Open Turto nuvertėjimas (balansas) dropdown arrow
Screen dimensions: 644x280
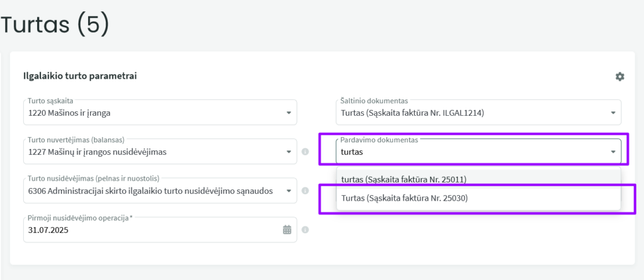click(x=289, y=152)
